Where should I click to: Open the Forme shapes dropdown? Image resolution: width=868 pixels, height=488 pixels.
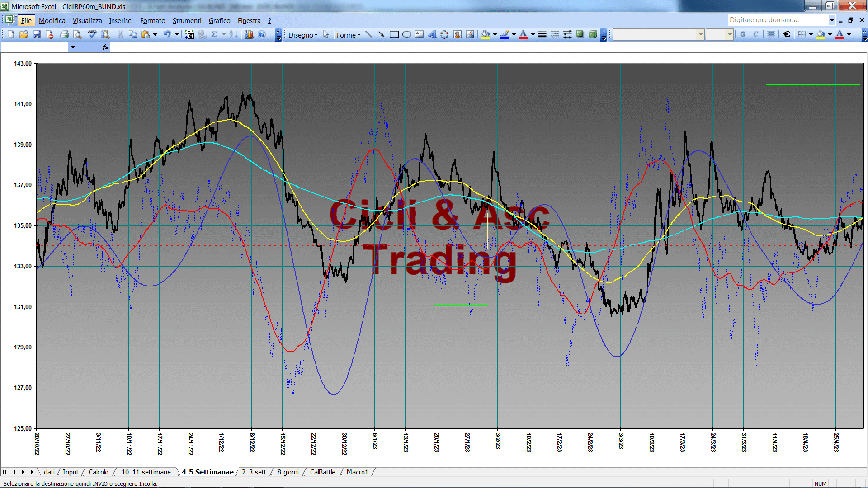coord(348,35)
